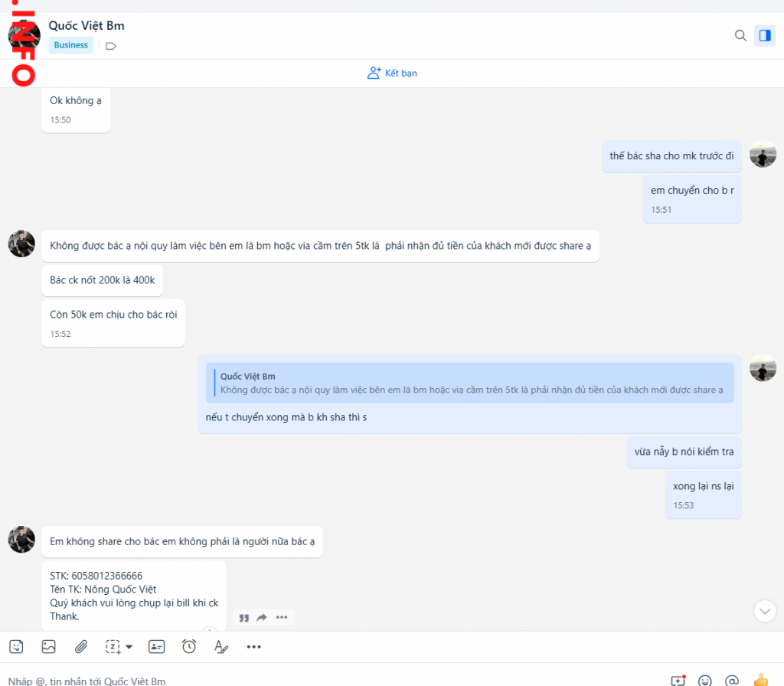784x686 pixels.
Task: Open more toolbar options with the ellipsis
Action: click(x=254, y=647)
